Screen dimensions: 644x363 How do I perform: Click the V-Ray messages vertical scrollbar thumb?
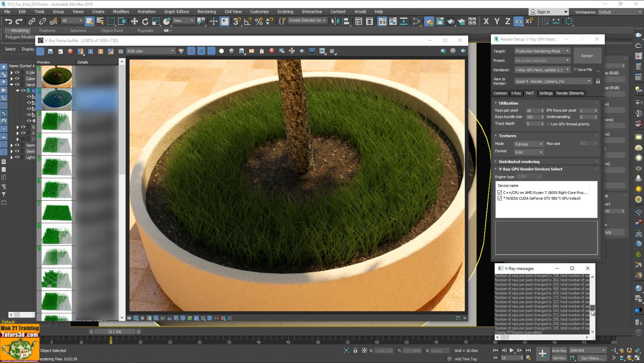pyautogui.click(x=592, y=308)
